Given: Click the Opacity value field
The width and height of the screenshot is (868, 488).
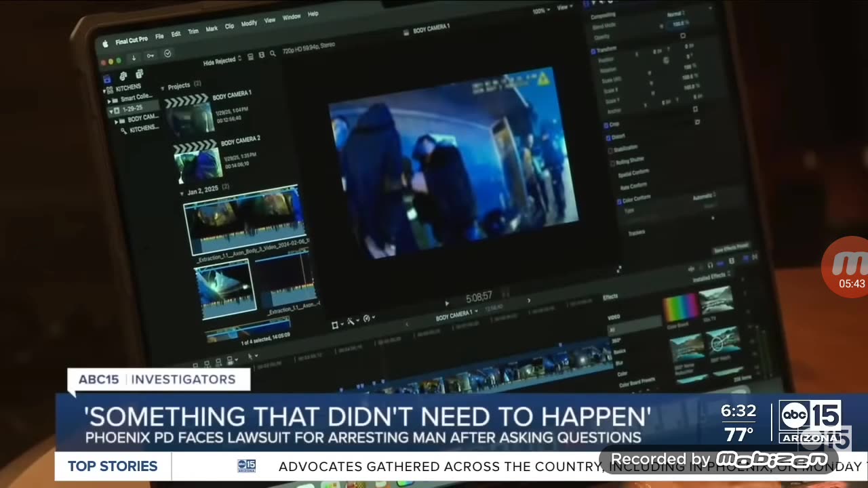Looking at the screenshot, I should [x=679, y=24].
